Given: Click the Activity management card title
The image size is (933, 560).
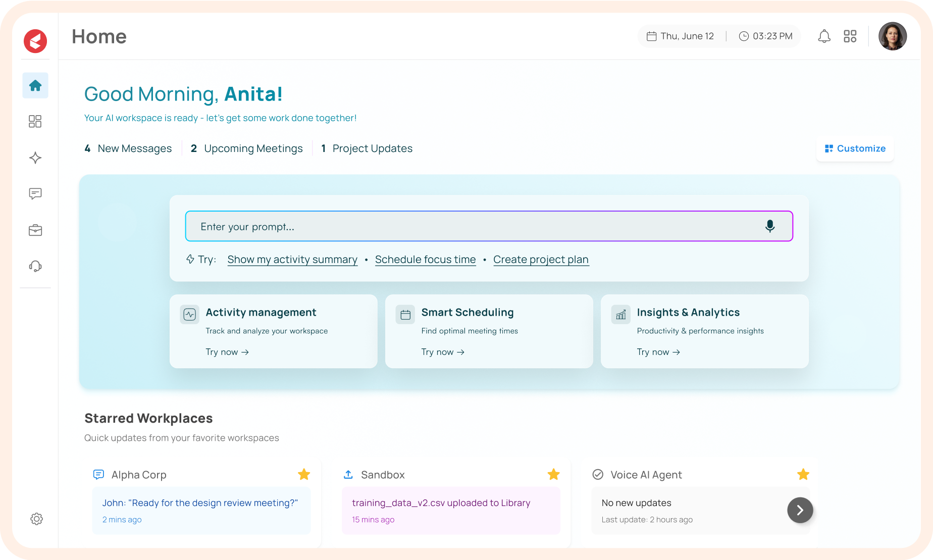Looking at the screenshot, I should [x=261, y=313].
